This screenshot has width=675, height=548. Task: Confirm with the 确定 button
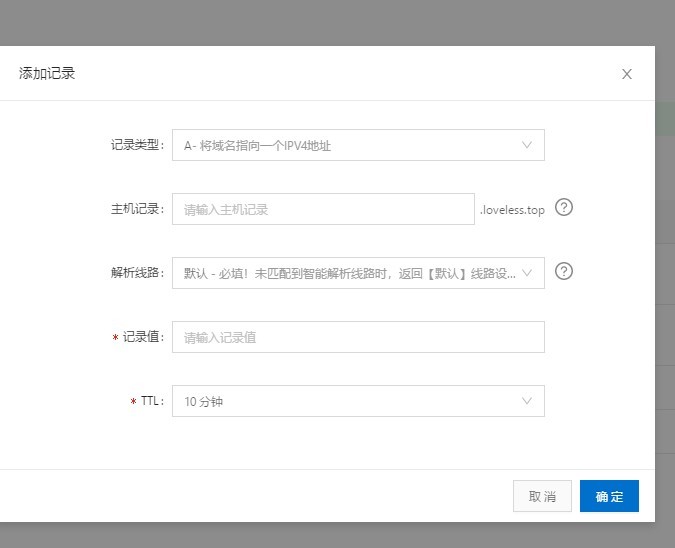coord(609,496)
